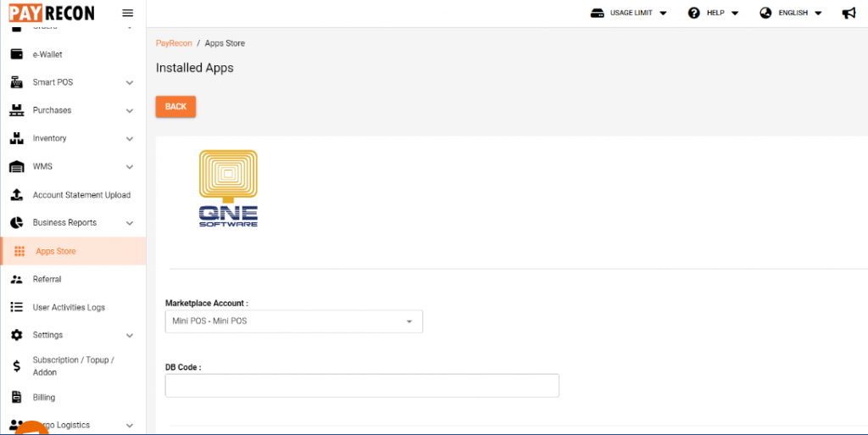
Task: Click the Billing document icon
Action: (x=17, y=398)
